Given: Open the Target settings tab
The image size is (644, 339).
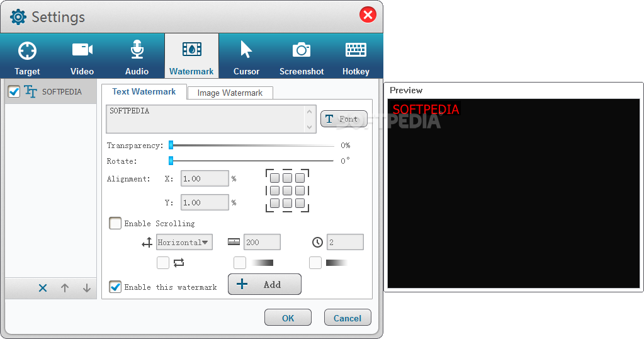Looking at the screenshot, I should [x=27, y=58].
